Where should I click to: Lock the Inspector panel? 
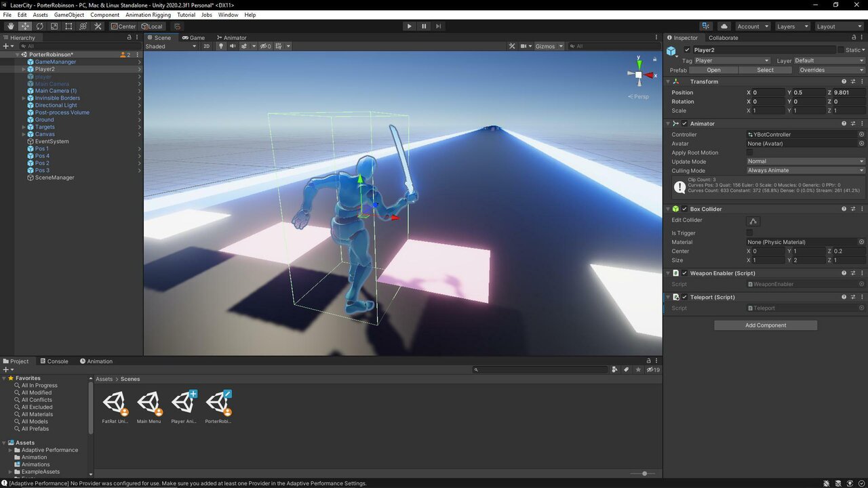tap(852, 38)
